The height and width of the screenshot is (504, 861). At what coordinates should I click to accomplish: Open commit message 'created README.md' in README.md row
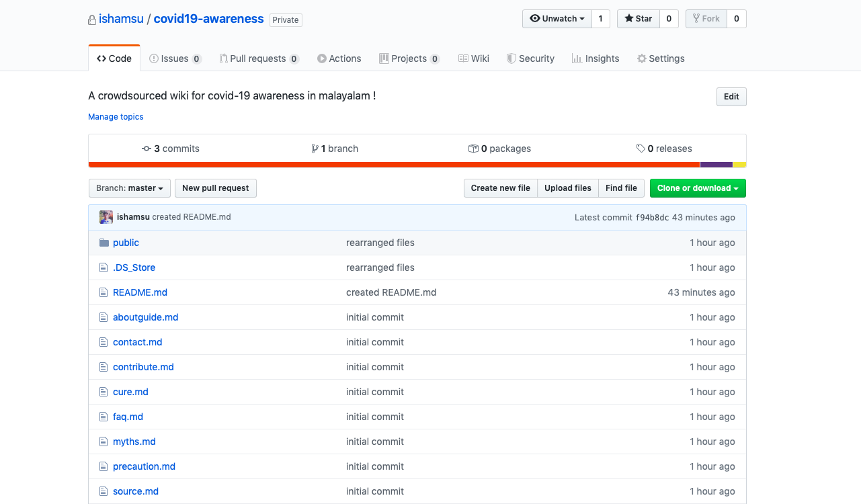(x=391, y=292)
